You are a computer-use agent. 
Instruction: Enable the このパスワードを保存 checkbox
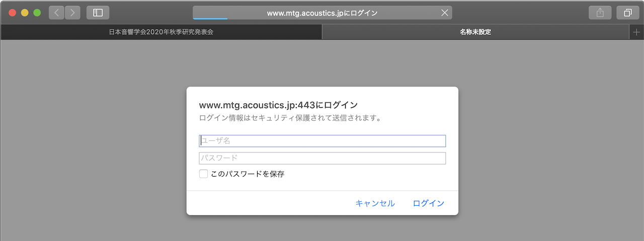click(x=203, y=174)
